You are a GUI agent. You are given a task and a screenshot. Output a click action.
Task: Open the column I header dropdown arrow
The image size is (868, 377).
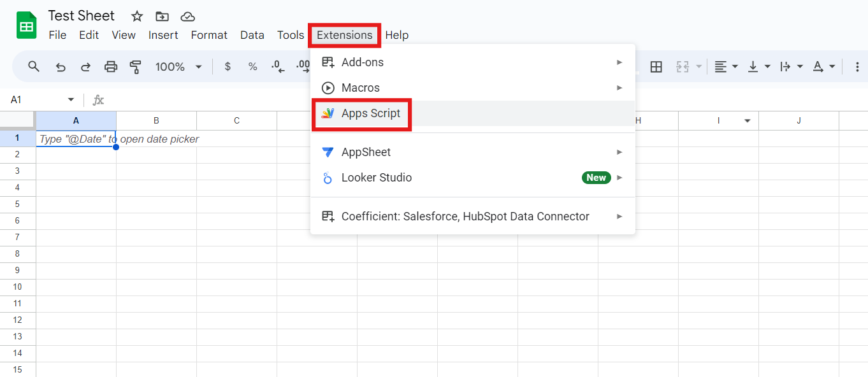click(748, 121)
